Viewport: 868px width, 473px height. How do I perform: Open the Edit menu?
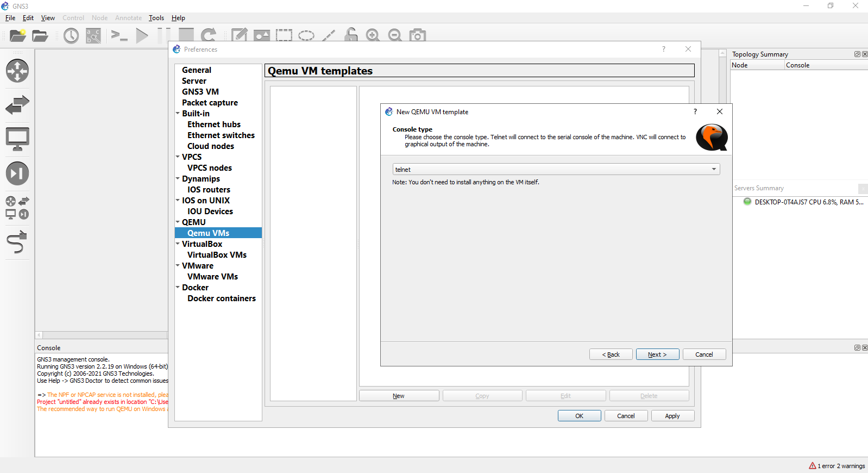(28, 18)
